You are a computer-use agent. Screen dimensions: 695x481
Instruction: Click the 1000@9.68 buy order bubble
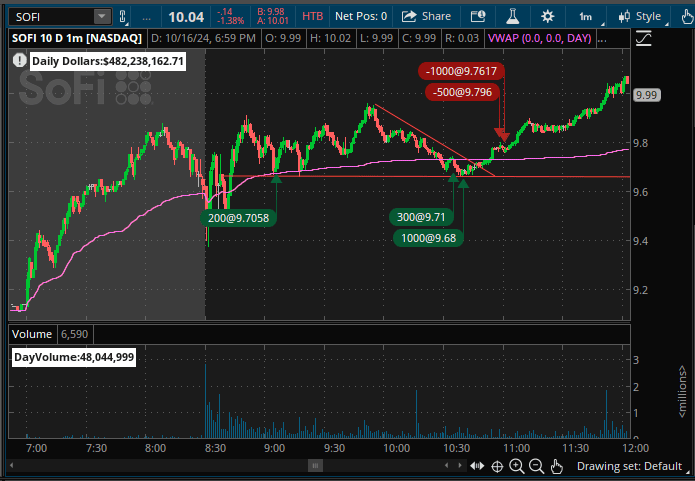(428, 238)
